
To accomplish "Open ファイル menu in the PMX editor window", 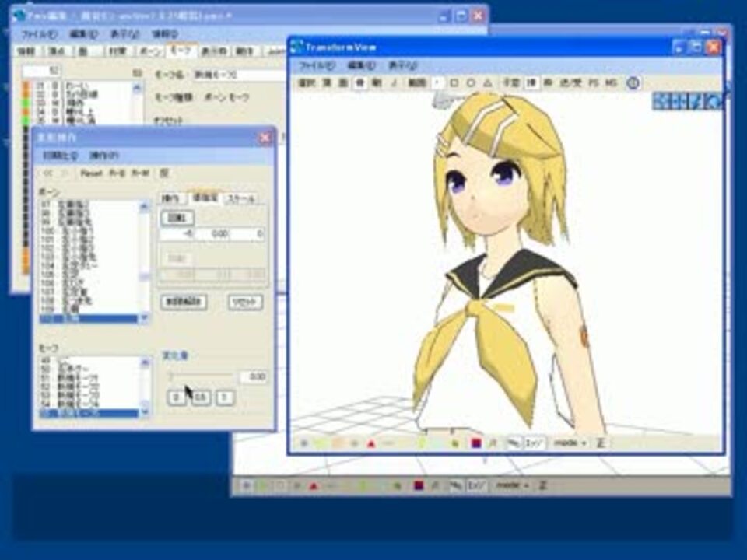I will [40, 33].
